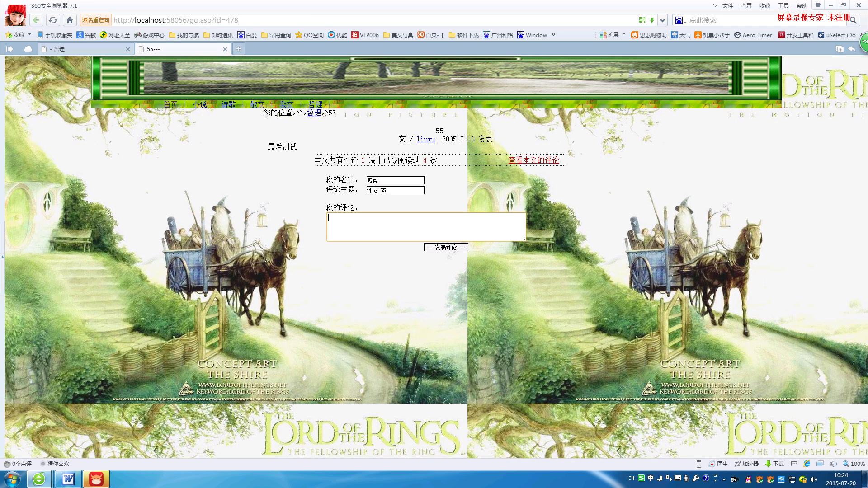Open the 收藏 menu

click(x=764, y=5)
